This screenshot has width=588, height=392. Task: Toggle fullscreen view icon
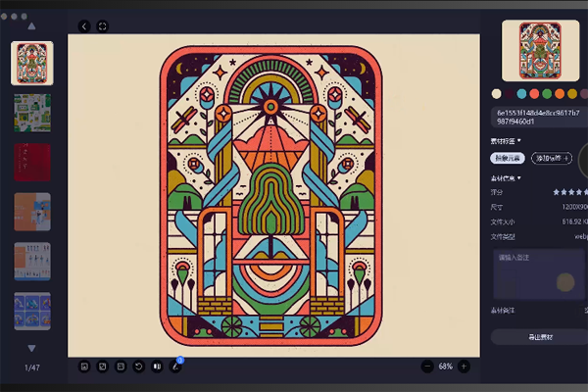pyautogui.click(x=103, y=26)
